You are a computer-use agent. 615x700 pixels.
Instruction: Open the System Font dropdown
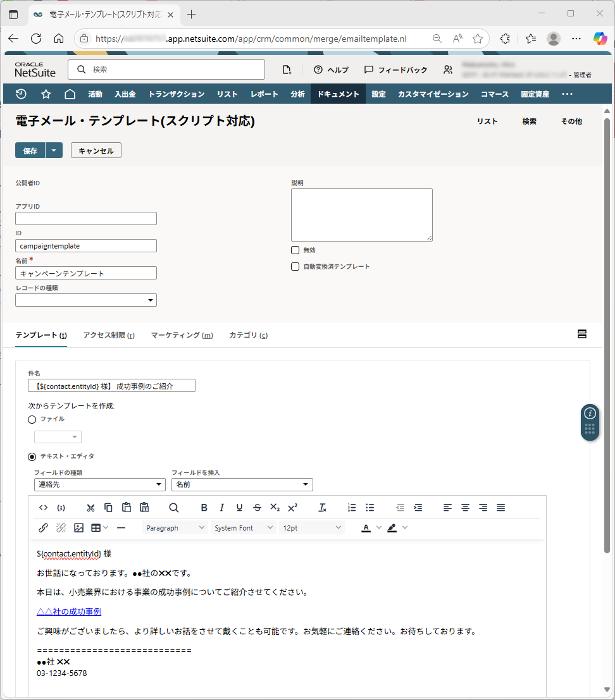click(x=243, y=527)
